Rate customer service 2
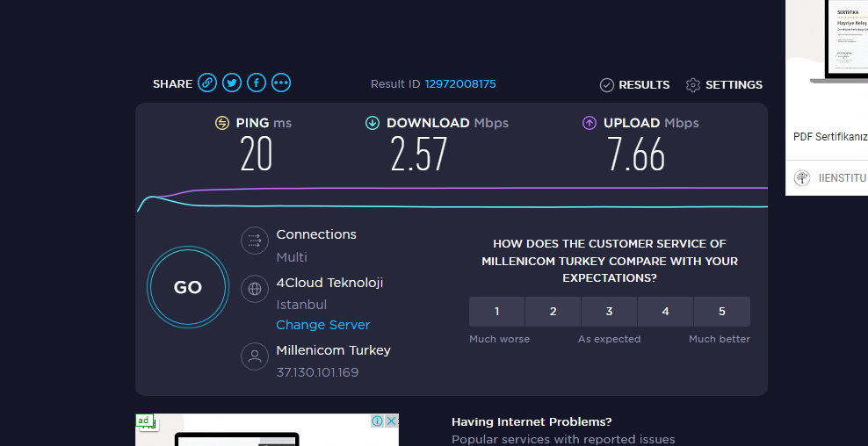Viewport: 868px width, 446px height. [x=553, y=312]
